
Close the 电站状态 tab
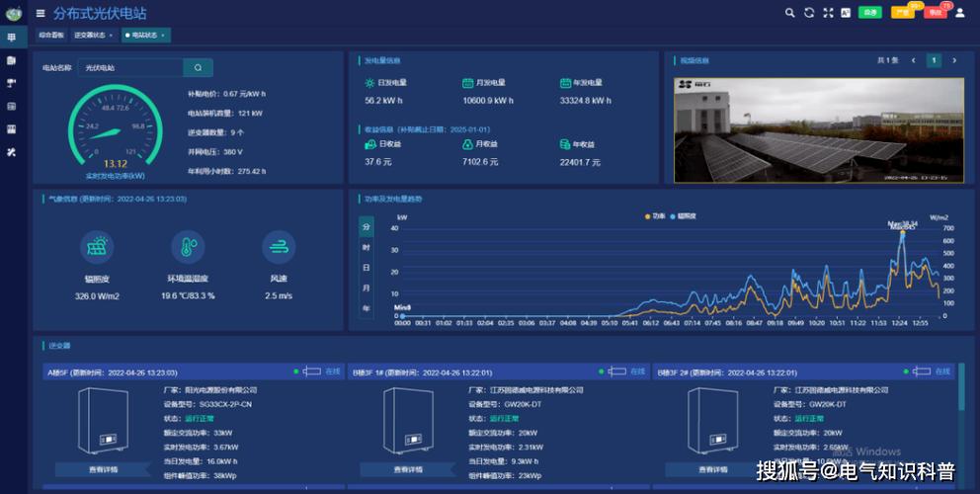(163, 35)
